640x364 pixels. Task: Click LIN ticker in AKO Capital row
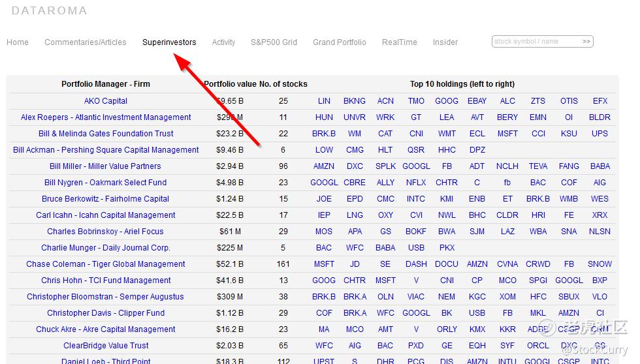tap(324, 101)
